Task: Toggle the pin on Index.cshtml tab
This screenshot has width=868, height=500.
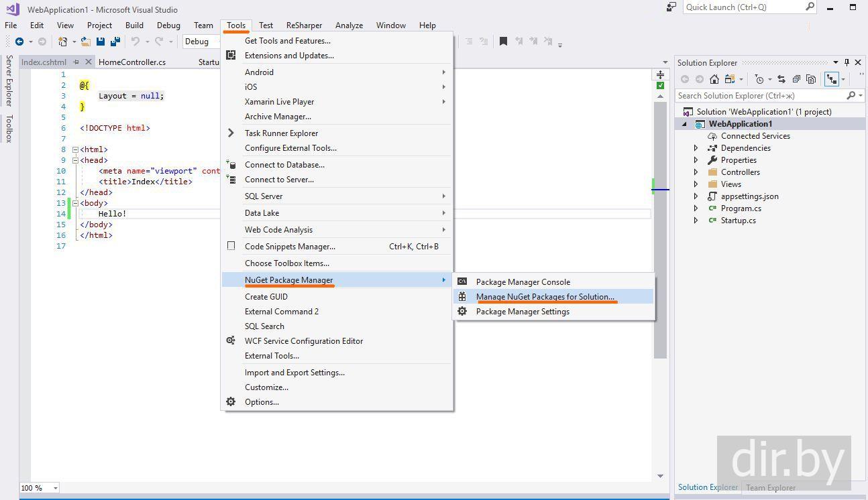Action: pos(76,62)
